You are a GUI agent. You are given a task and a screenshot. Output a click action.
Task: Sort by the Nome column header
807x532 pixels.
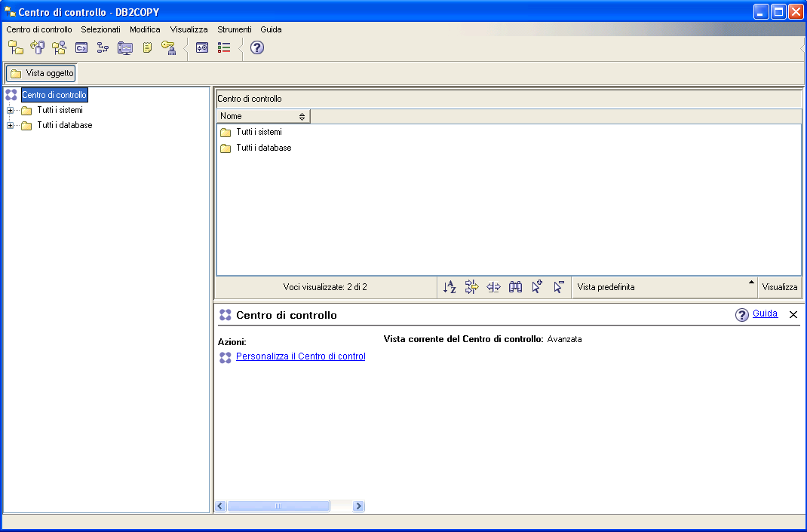click(263, 116)
